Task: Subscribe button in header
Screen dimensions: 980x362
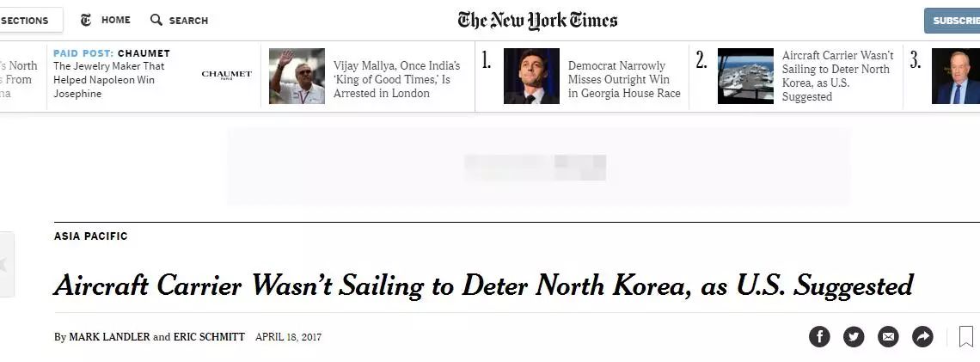Action: click(x=952, y=21)
